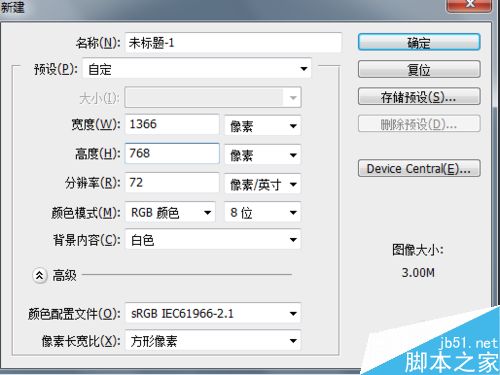Click the 名称 name field 未标题-1
Image resolution: width=500 pixels, height=375 pixels.
click(x=233, y=43)
